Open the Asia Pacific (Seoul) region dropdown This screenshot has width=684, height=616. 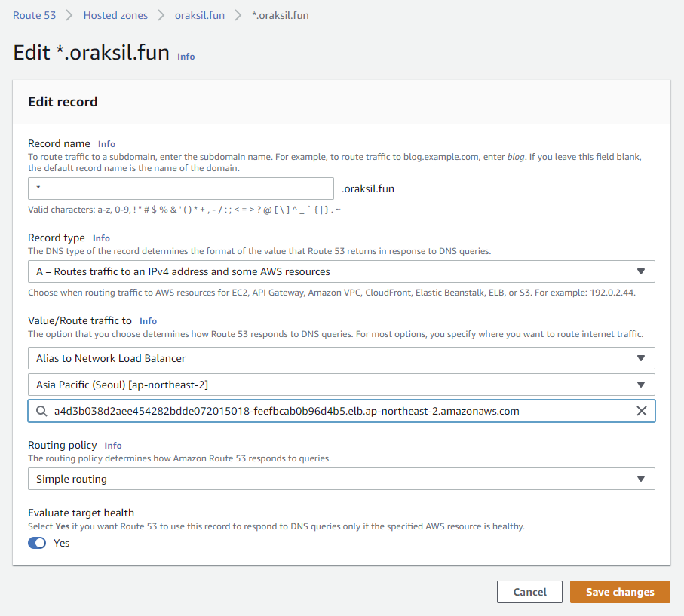coord(342,385)
